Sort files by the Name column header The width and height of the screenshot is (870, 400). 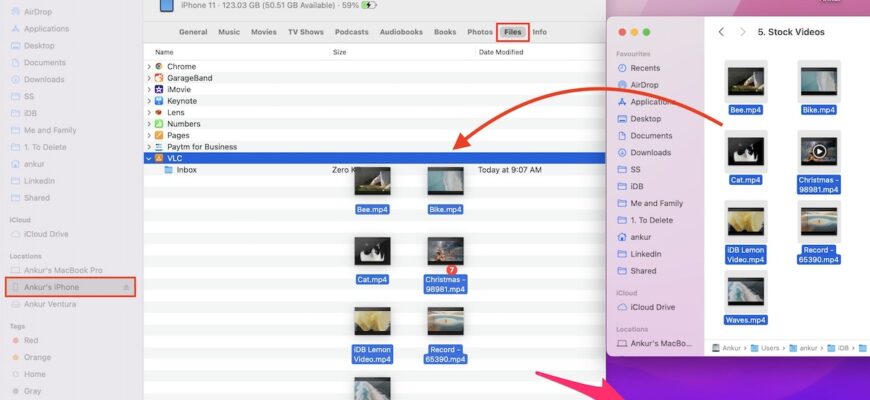[164, 52]
